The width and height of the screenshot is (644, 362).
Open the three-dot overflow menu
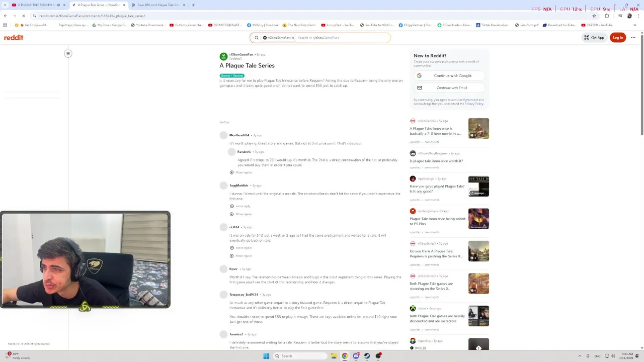[633, 38]
